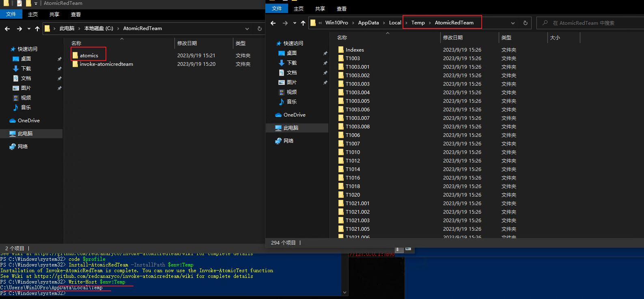
Task: Open 文档 in right window sidebar
Action: point(292,73)
